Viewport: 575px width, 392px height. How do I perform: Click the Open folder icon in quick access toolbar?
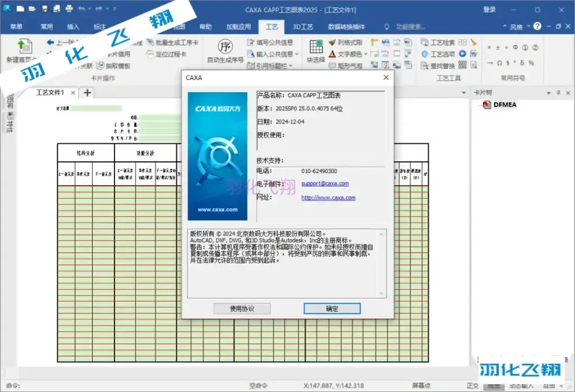[32, 9]
